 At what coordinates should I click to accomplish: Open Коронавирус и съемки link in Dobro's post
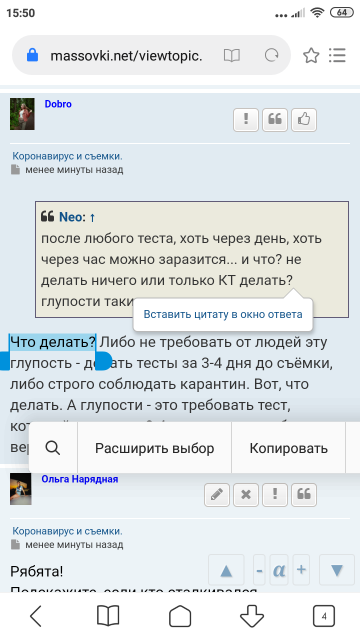(67, 156)
